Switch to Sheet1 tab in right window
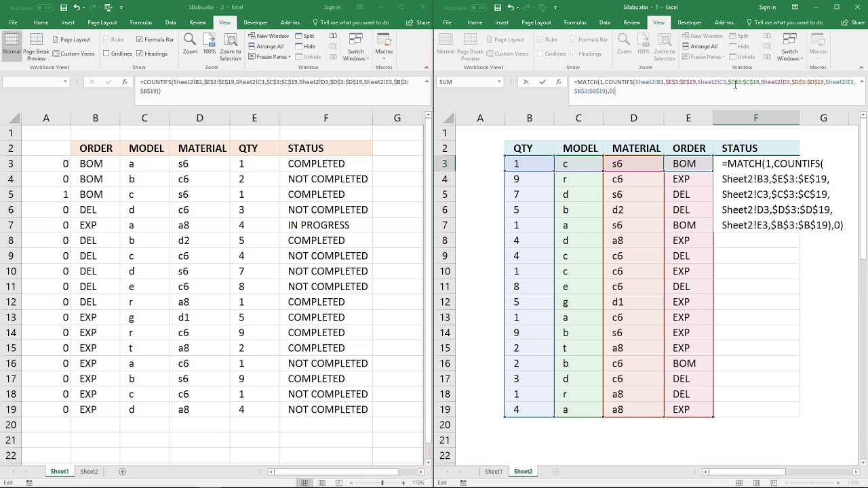The width and height of the screenshot is (868, 488). (x=493, y=471)
